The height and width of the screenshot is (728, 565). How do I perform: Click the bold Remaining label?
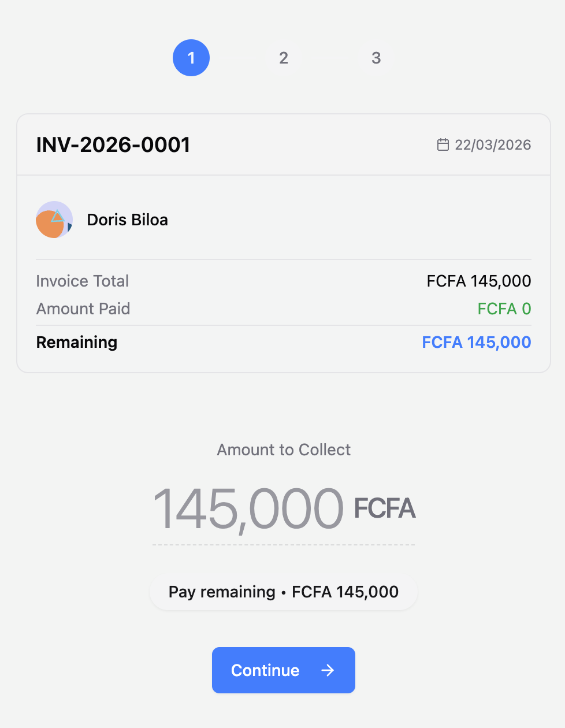pyautogui.click(x=77, y=342)
